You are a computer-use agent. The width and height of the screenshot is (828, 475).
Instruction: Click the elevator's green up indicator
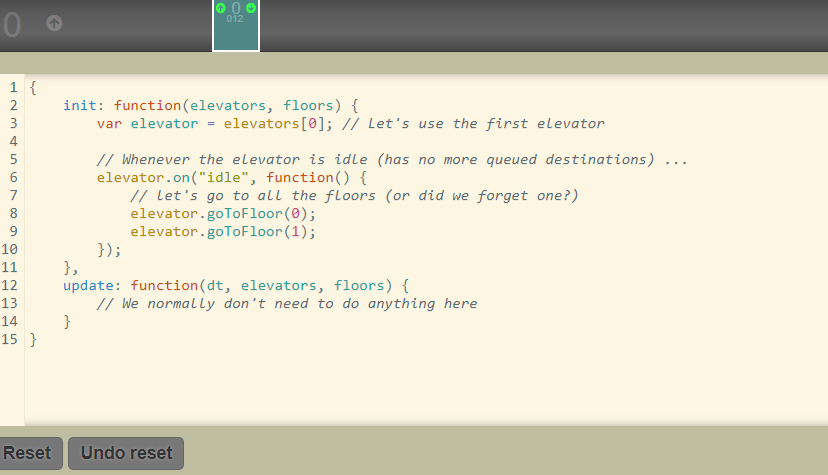point(221,8)
